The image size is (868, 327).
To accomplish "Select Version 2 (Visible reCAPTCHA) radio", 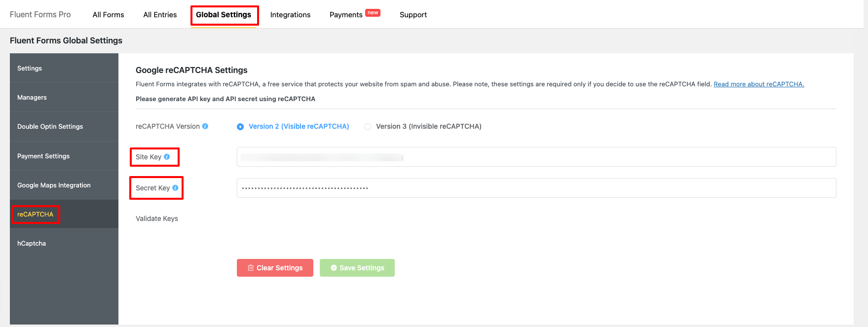I will [x=240, y=127].
